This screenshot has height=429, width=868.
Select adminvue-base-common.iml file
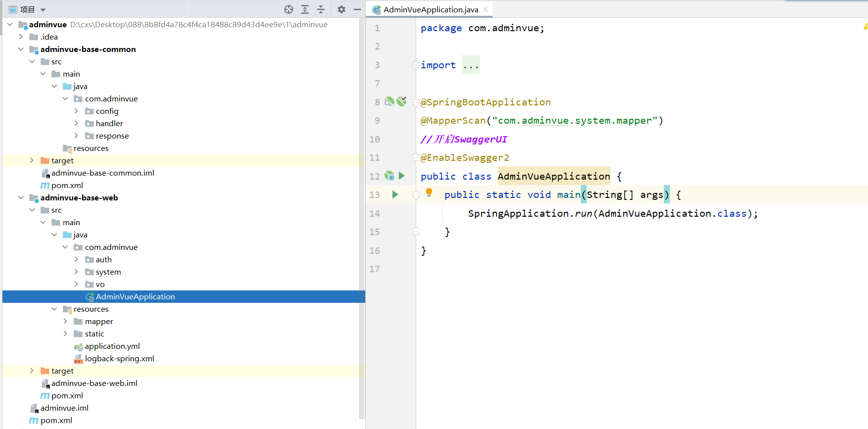[103, 173]
